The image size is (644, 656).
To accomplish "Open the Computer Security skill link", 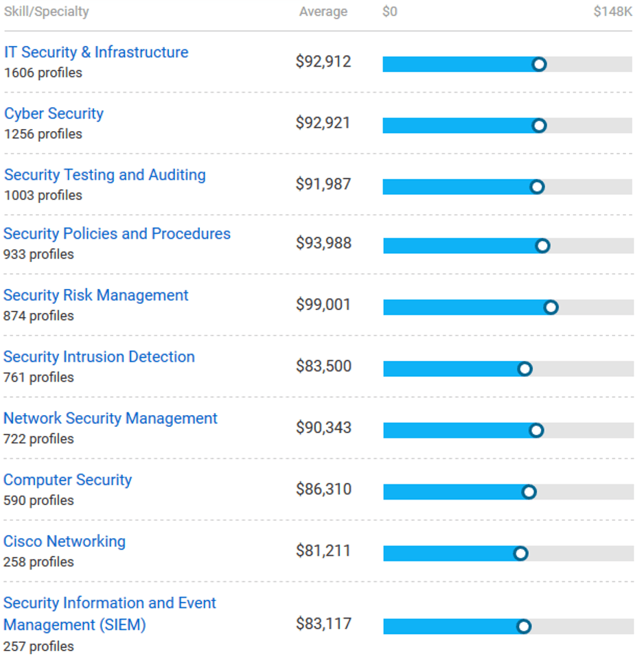I will [x=68, y=480].
